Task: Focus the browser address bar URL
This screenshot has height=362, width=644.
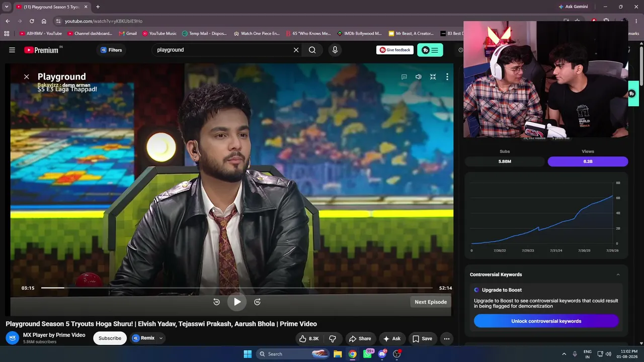Action: click(104, 21)
